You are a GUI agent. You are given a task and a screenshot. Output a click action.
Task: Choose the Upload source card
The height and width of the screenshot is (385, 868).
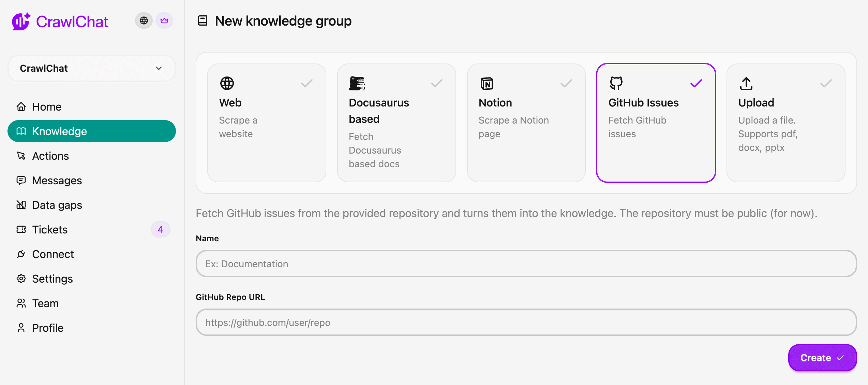[x=786, y=123]
